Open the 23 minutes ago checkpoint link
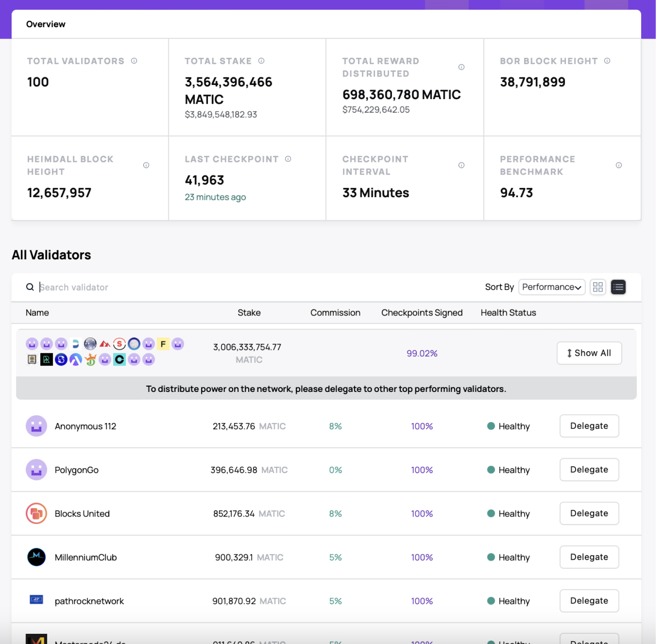 (x=215, y=197)
